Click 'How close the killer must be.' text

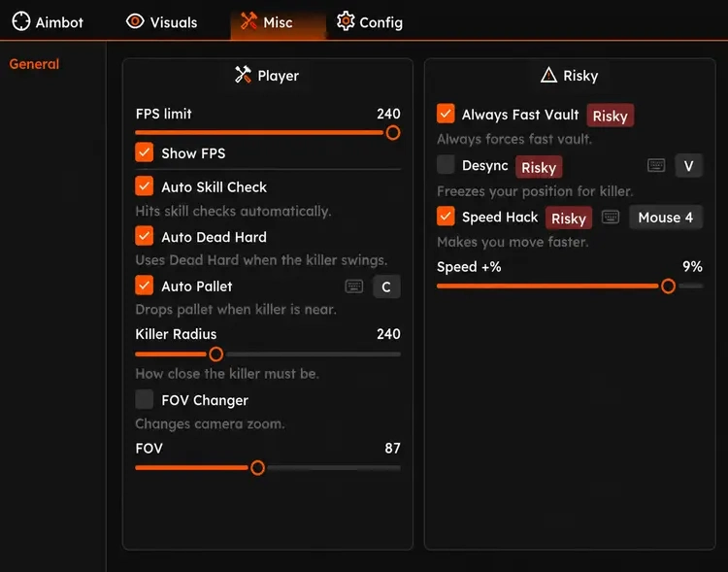click(x=227, y=374)
